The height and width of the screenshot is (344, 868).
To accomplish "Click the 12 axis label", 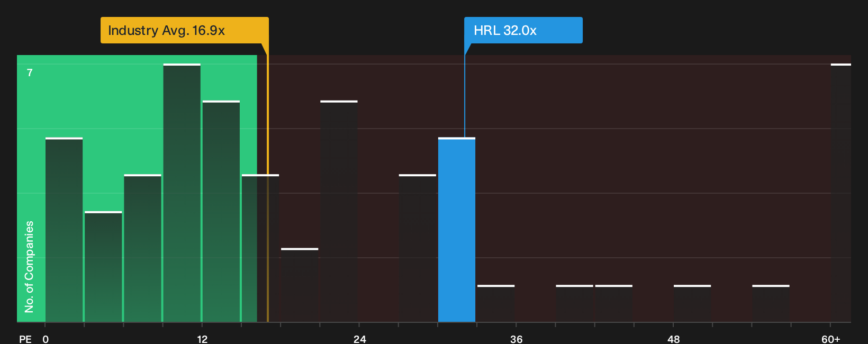I will coord(202,339).
